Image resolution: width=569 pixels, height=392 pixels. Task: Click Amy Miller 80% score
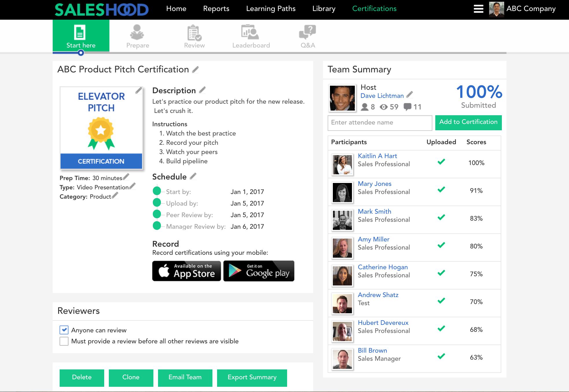(x=476, y=246)
